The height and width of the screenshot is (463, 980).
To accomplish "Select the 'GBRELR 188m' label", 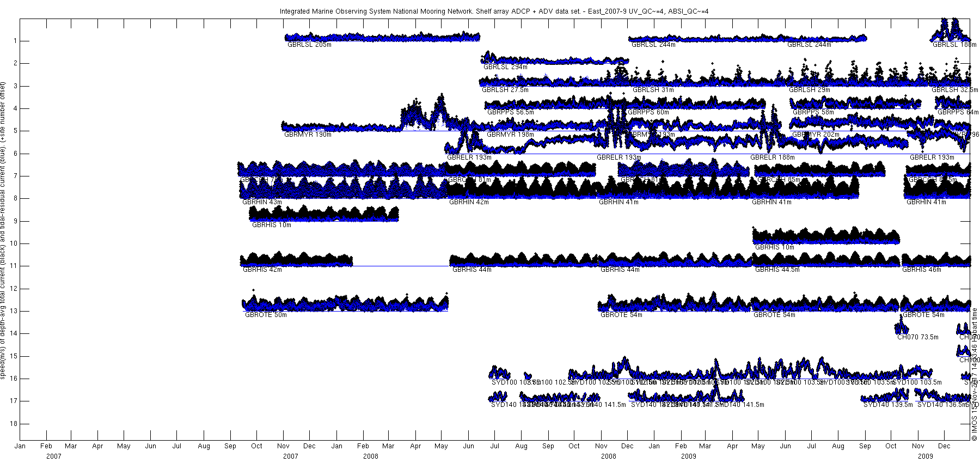I will pyautogui.click(x=773, y=157).
